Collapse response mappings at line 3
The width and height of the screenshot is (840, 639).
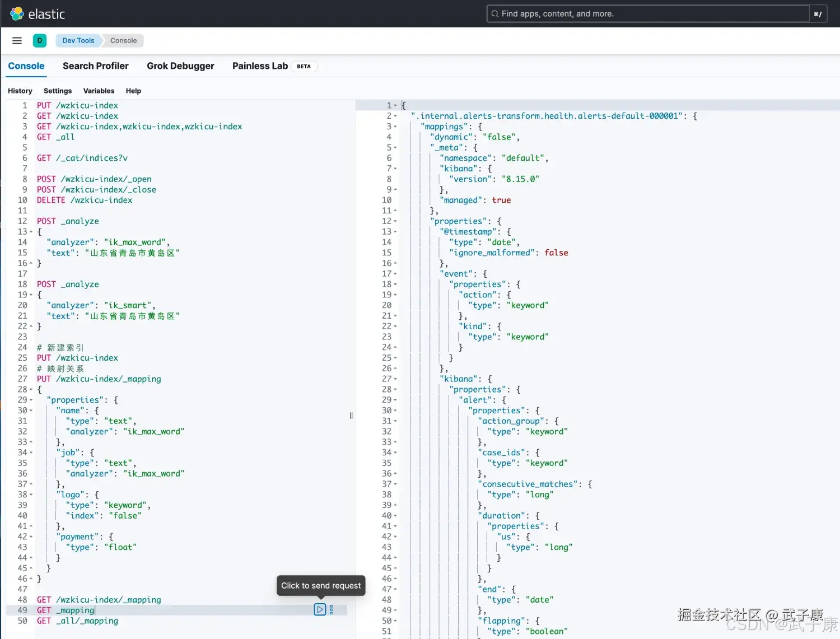point(395,127)
